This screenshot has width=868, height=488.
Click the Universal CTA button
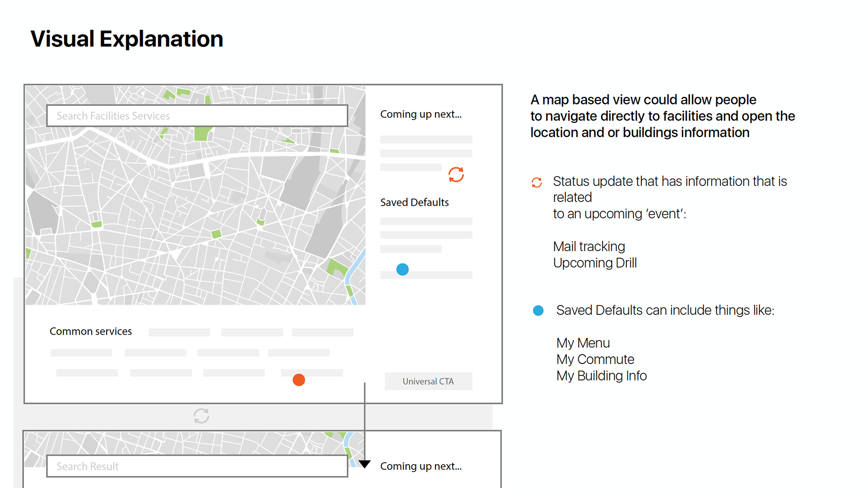click(428, 381)
